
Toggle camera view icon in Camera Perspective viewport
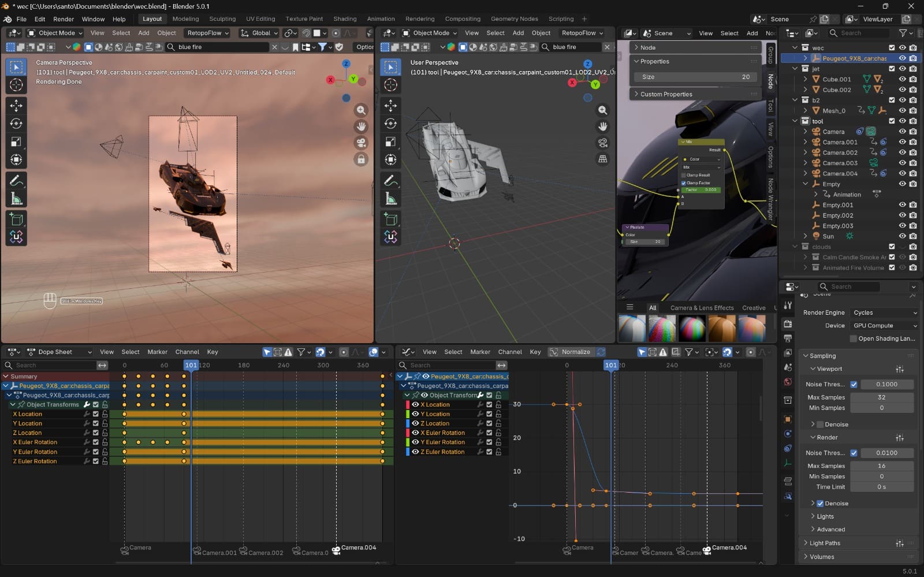click(x=361, y=143)
